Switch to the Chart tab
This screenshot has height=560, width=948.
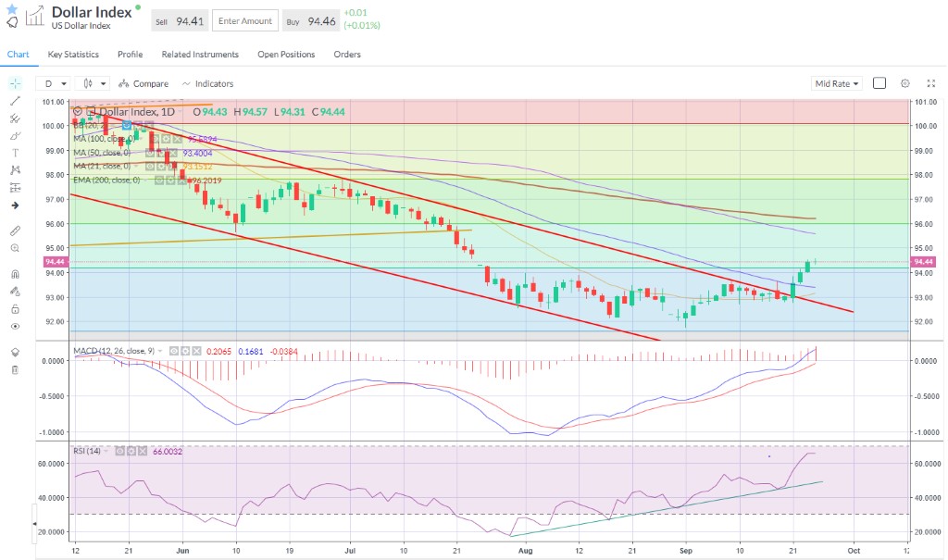19,55
